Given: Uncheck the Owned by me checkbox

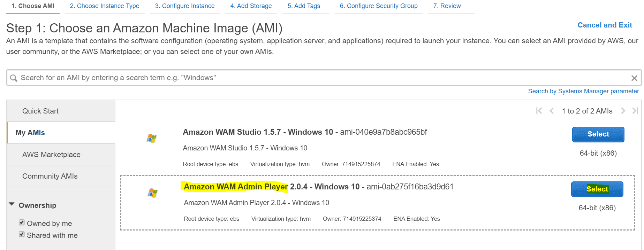Looking at the screenshot, I should (22, 222).
